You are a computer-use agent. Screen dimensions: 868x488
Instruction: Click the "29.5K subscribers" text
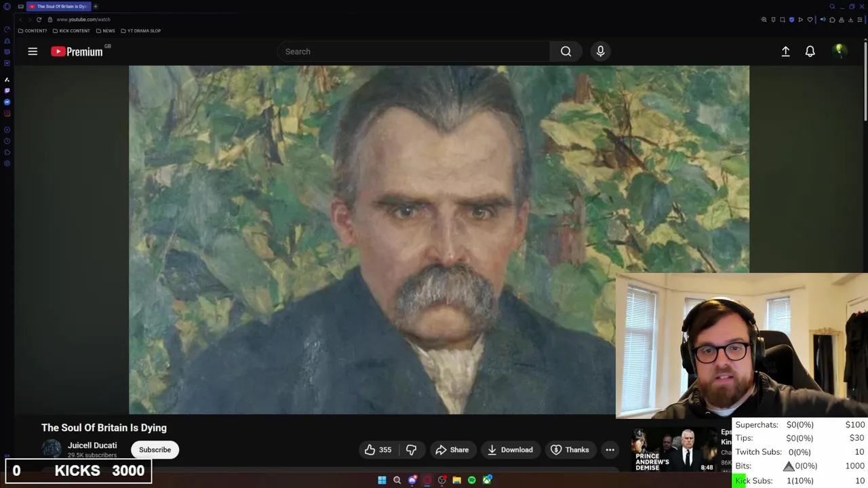click(92, 455)
